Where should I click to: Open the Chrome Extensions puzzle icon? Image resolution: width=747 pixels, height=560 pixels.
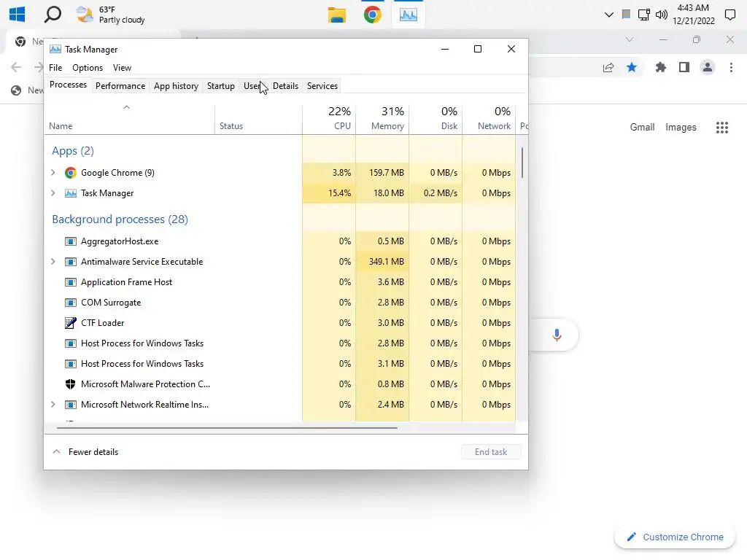pyautogui.click(x=660, y=67)
